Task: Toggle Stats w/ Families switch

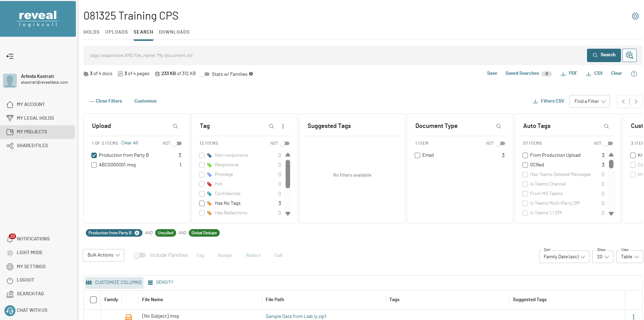Action: pos(205,74)
